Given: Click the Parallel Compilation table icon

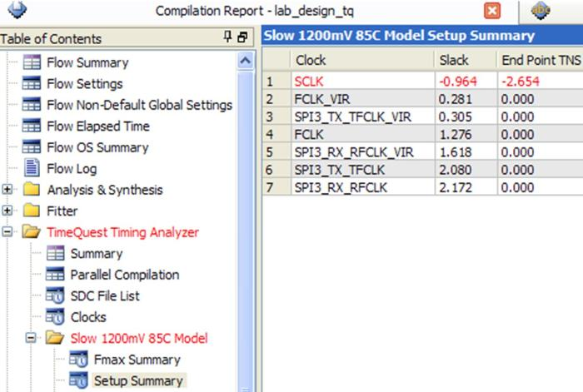Looking at the screenshot, I should tap(56, 275).
